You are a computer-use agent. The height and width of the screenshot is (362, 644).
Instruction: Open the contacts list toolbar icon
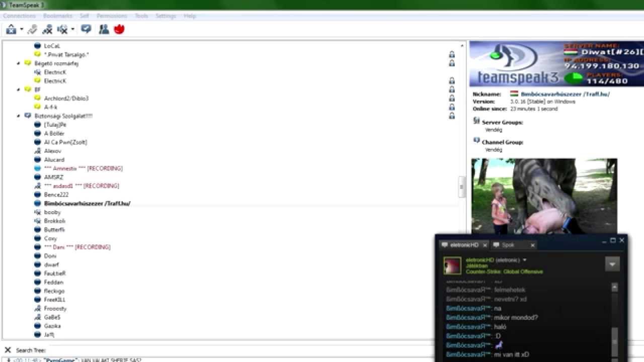click(104, 29)
